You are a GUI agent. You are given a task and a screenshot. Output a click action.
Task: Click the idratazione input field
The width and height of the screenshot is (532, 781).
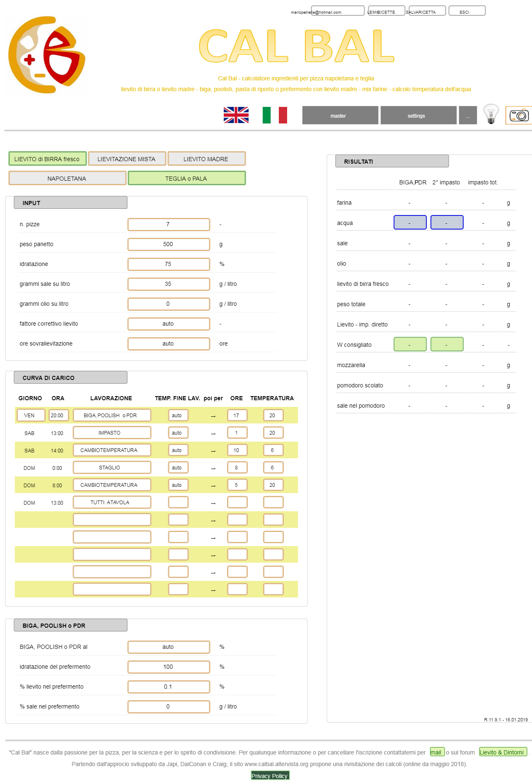click(169, 264)
